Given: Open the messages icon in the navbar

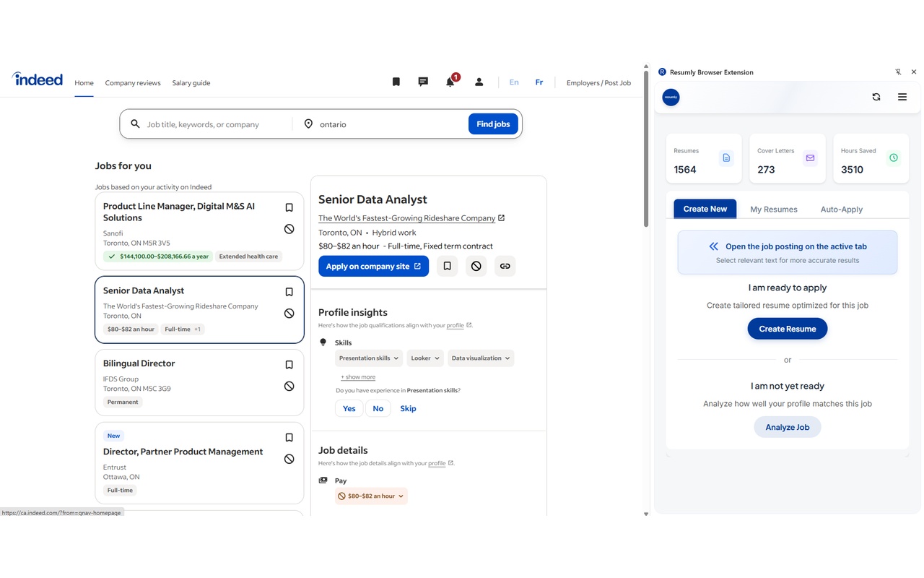Looking at the screenshot, I should coord(422,82).
